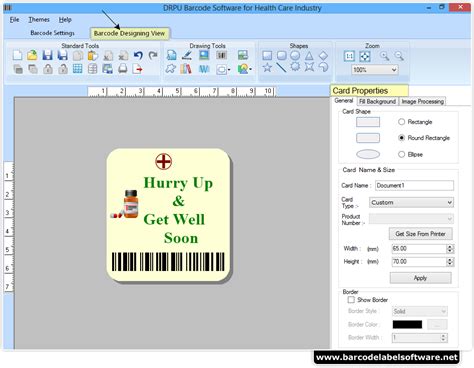474x368 pixels.
Task: Click the New document icon
Action: coord(17,55)
